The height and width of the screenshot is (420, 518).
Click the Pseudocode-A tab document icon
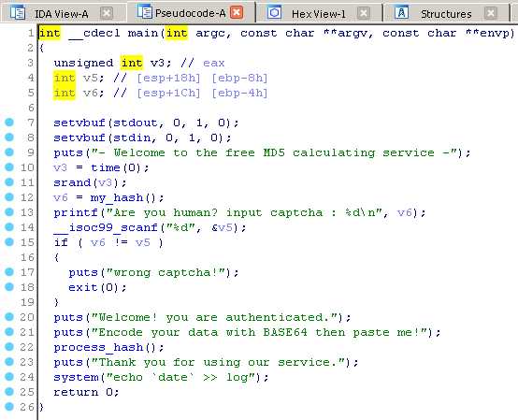[144, 11]
